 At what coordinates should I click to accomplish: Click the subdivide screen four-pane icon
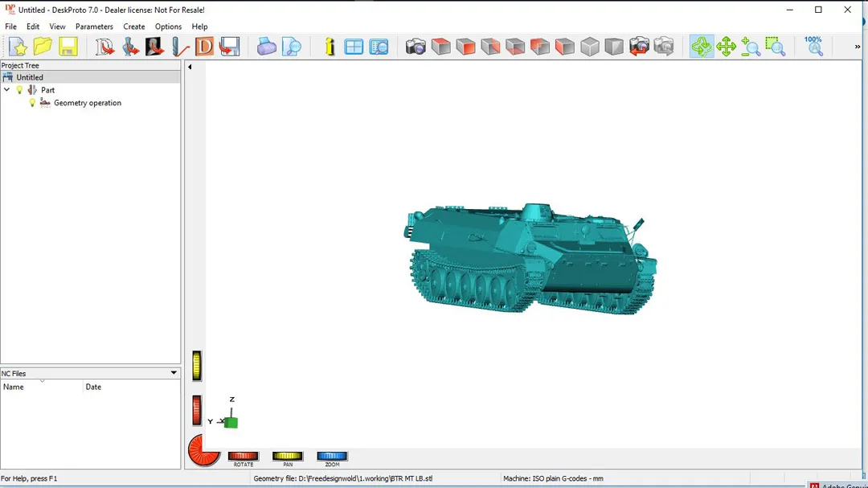(354, 47)
